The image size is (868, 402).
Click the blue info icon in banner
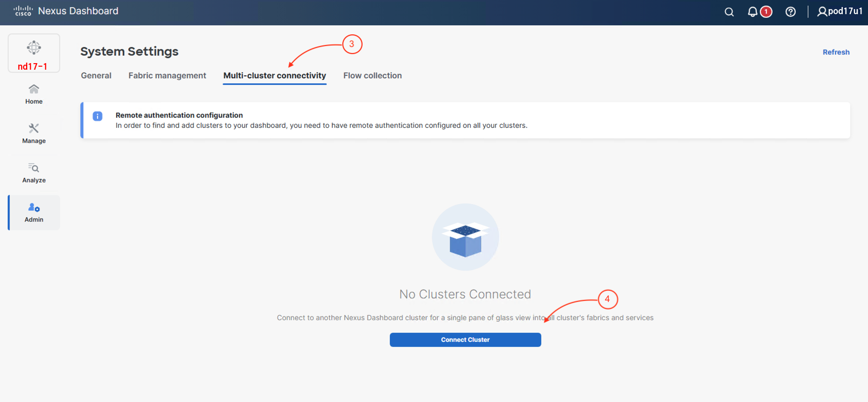97,116
